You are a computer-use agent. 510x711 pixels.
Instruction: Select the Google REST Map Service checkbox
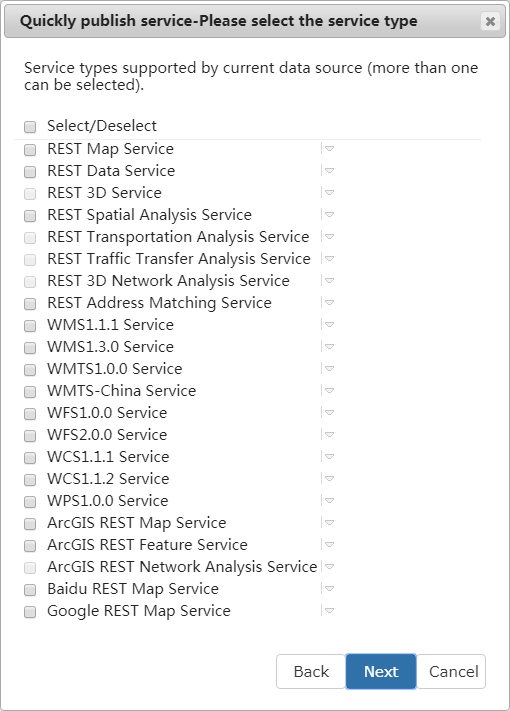click(30, 612)
